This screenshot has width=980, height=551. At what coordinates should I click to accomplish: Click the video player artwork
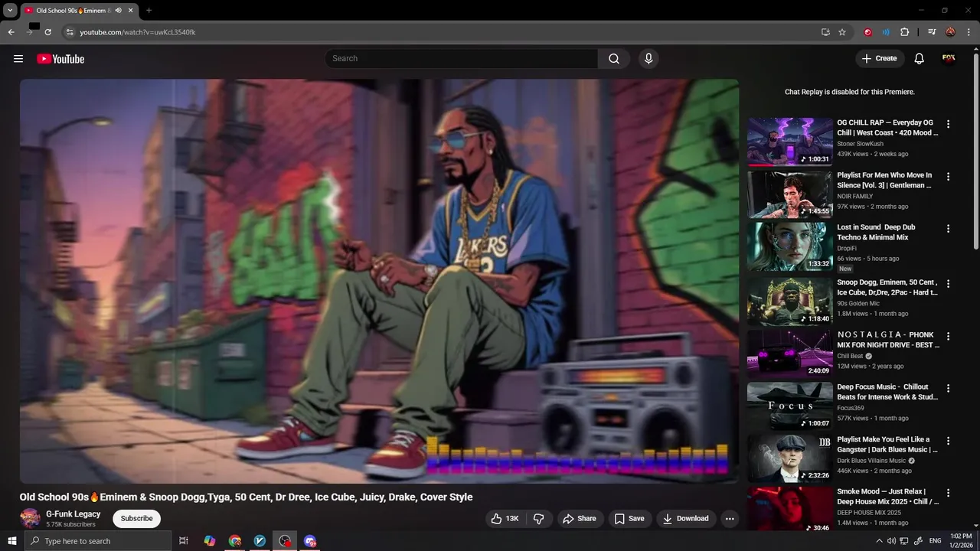click(380, 281)
